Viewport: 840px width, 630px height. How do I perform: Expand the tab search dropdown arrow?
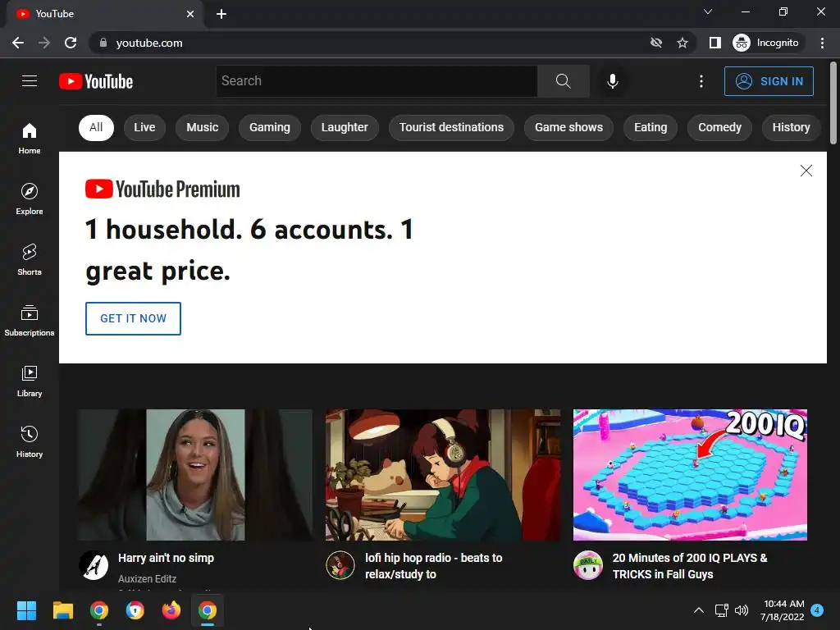(x=708, y=11)
